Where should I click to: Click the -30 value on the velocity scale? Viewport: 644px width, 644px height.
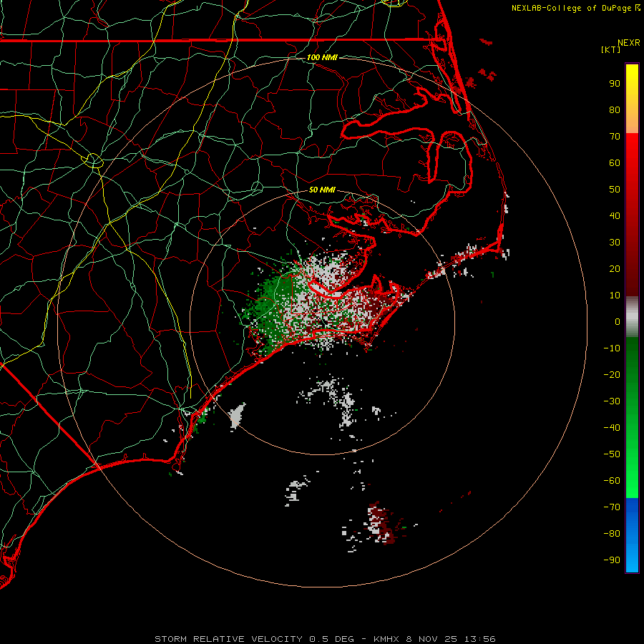[612, 401]
